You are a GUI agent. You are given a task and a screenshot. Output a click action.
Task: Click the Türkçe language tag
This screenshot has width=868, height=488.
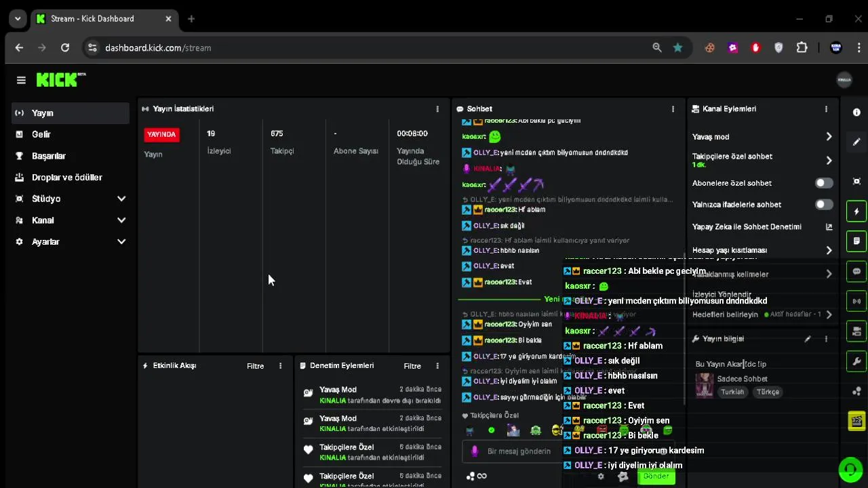pos(768,392)
